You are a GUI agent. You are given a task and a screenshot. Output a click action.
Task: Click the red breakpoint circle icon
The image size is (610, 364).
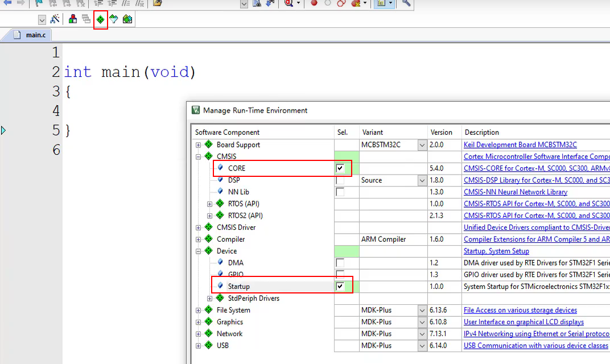314,3
